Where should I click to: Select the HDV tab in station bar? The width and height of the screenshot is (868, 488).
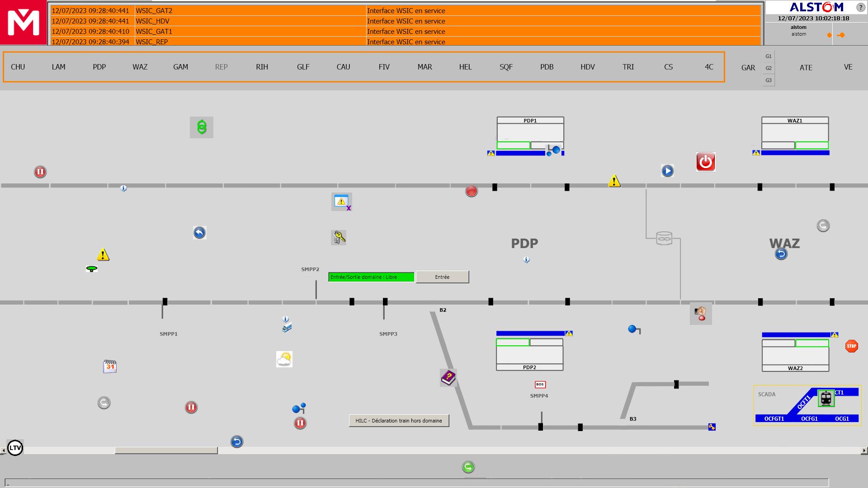[x=587, y=67]
